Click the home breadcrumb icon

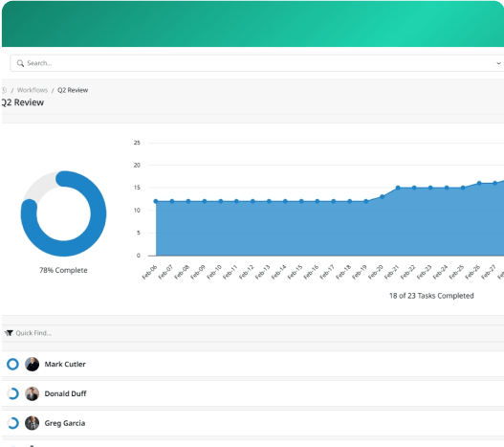[4, 90]
